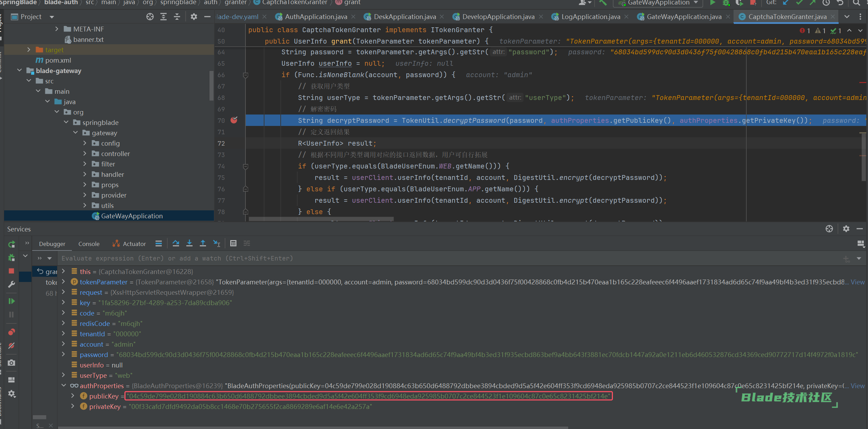This screenshot has height=429, width=868.
Task: View breakpoints red circles icon
Action: click(11, 332)
